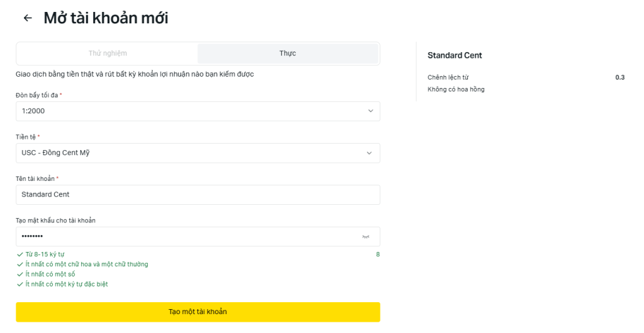
Task: Click the password character counter showing 8
Action: [x=377, y=254]
